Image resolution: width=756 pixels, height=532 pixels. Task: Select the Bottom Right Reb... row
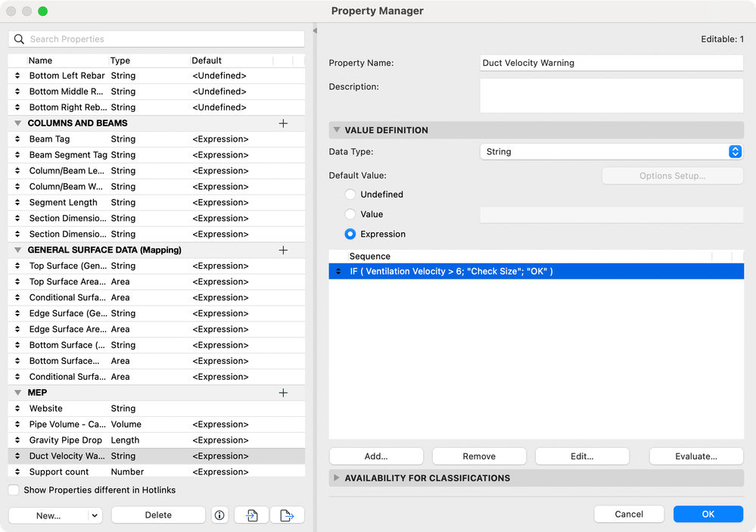pos(157,107)
